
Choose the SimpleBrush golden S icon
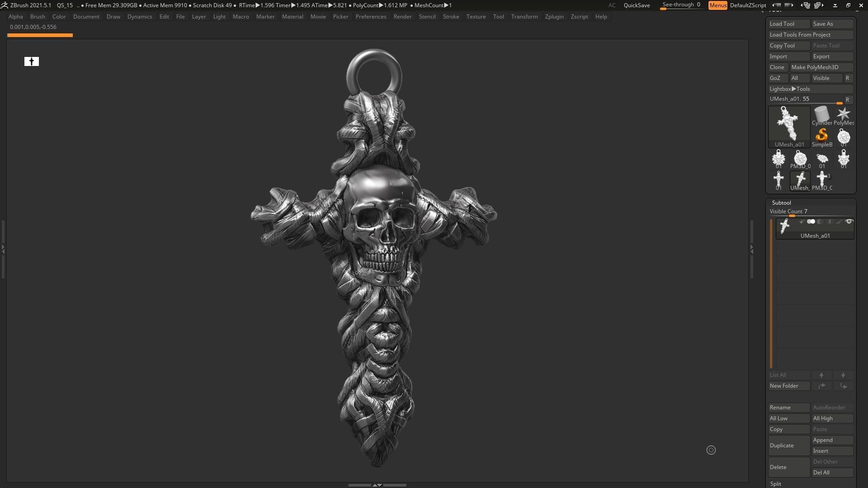click(x=822, y=138)
